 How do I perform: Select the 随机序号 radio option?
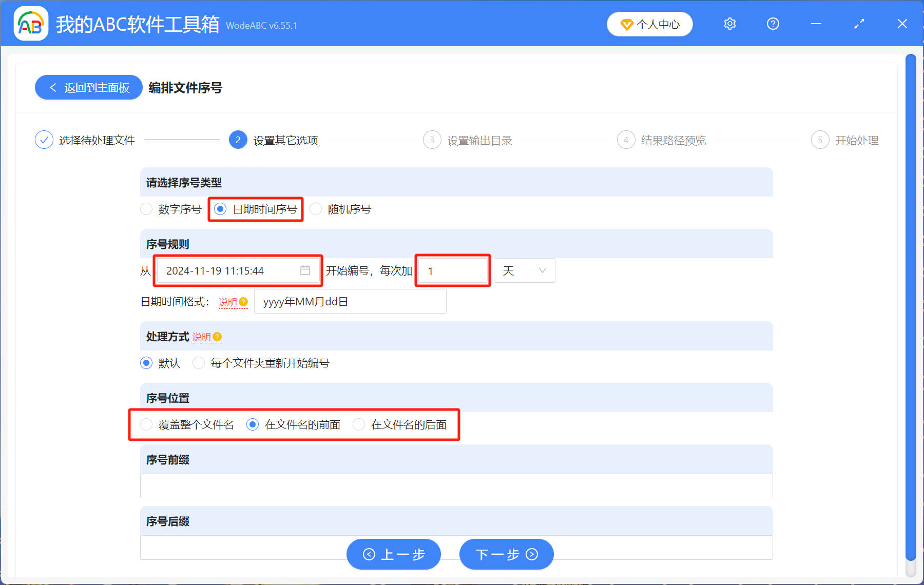tap(316, 209)
